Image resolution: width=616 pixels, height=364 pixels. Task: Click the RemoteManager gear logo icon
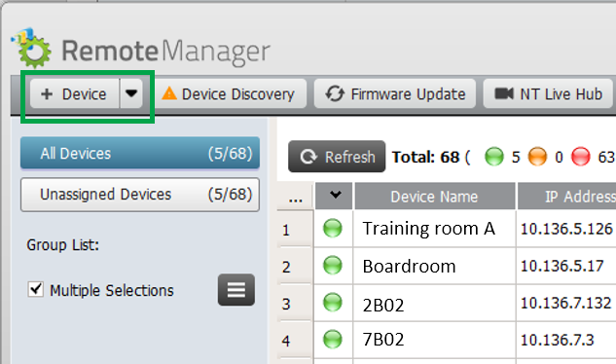31,48
